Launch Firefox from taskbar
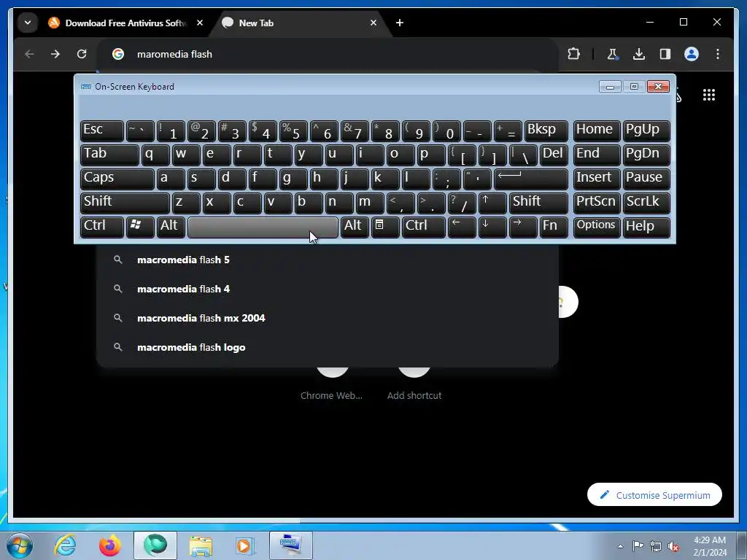The image size is (747, 560). (x=110, y=545)
